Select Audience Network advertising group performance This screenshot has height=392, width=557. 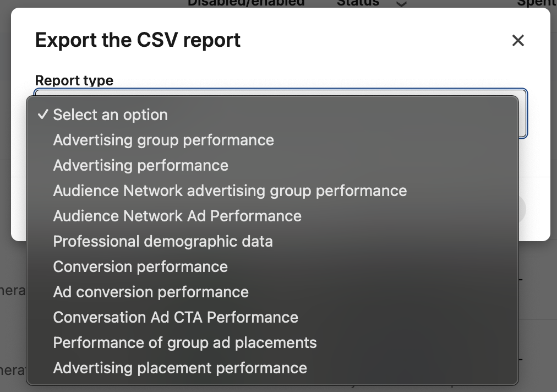230,190
